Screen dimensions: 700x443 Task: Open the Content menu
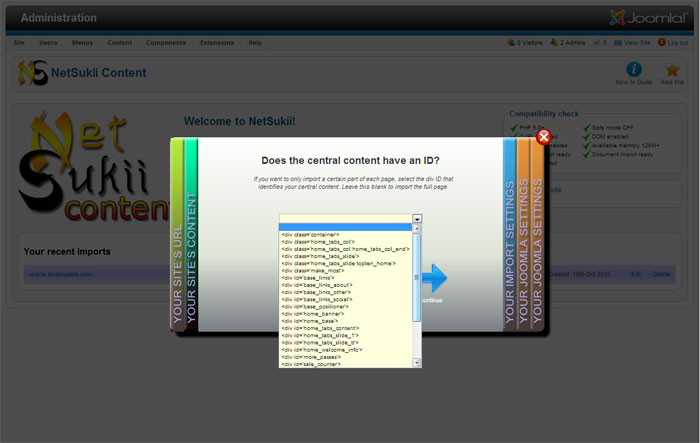point(119,43)
